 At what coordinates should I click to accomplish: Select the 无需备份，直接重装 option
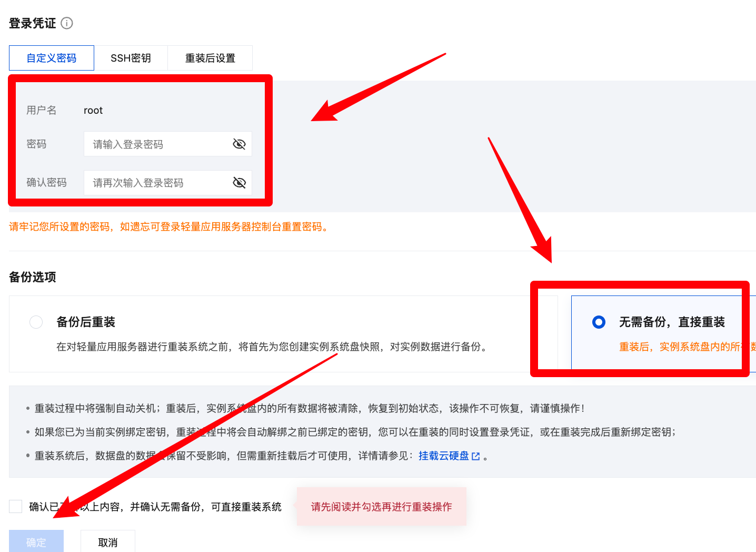[599, 322]
